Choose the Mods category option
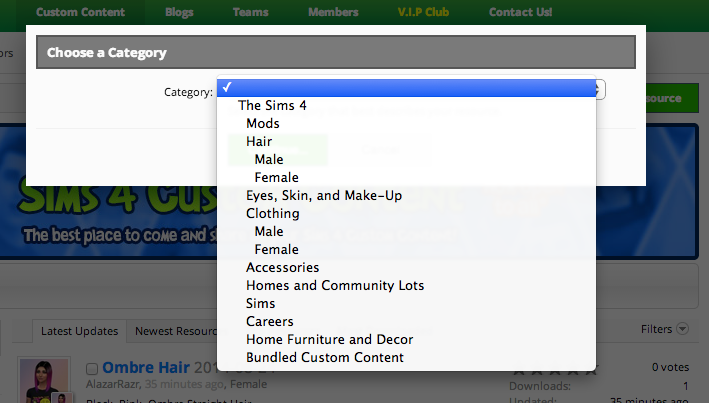Viewport: 709px width, 403px height. pos(406,123)
